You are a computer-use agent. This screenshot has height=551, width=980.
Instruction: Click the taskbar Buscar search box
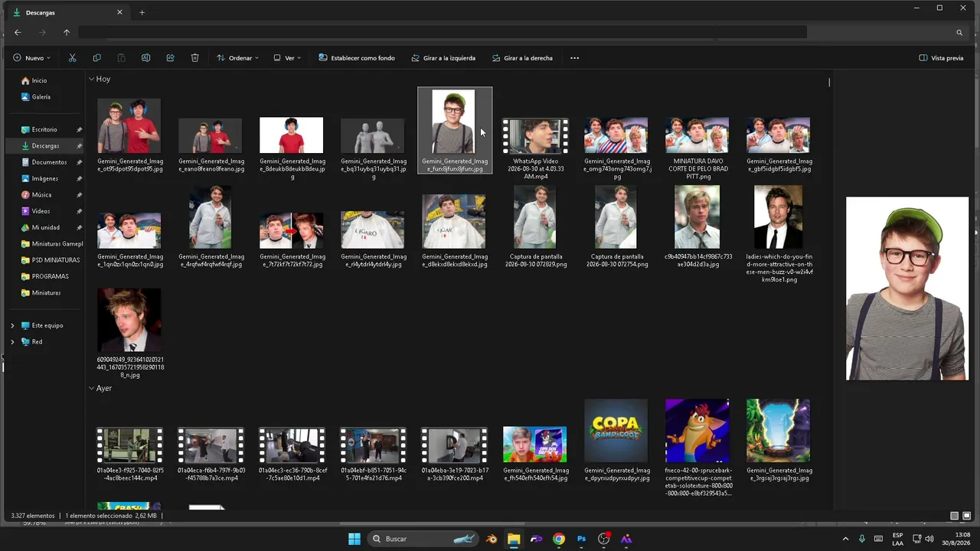click(423, 539)
